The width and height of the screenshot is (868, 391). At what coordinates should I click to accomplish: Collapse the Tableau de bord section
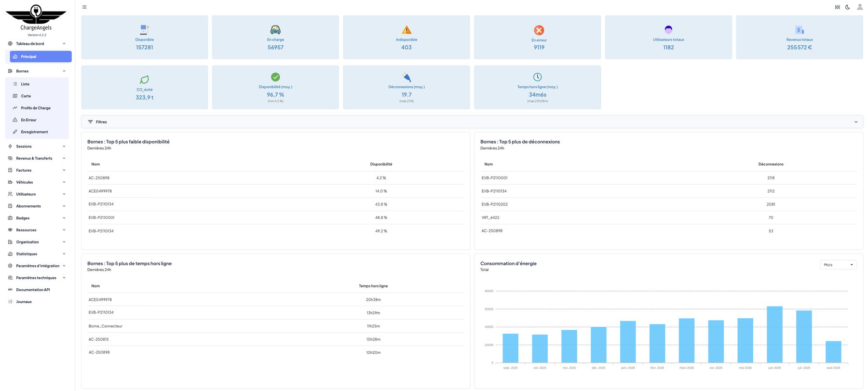click(64, 44)
